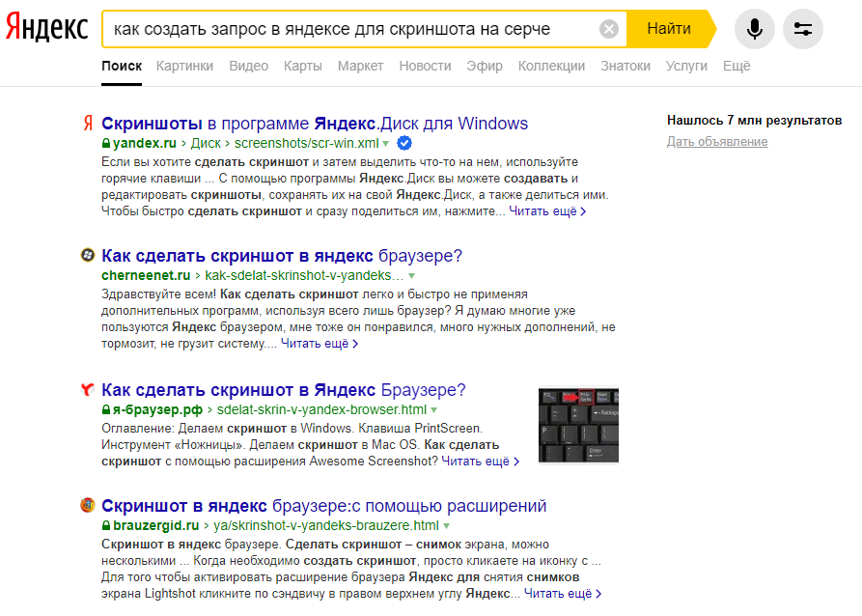This screenshot has height=616, width=862.
Task: Open search settings sliders icon
Action: click(802, 29)
